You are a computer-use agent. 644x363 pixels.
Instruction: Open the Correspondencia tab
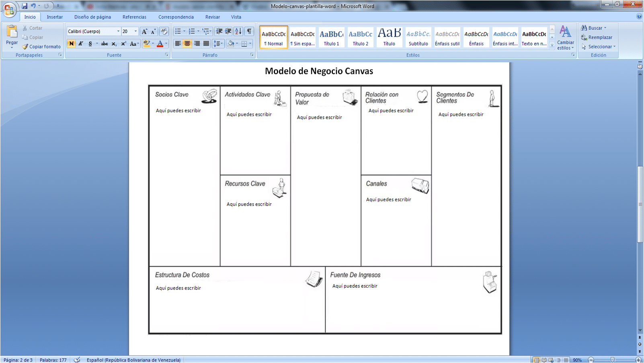(x=176, y=17)
